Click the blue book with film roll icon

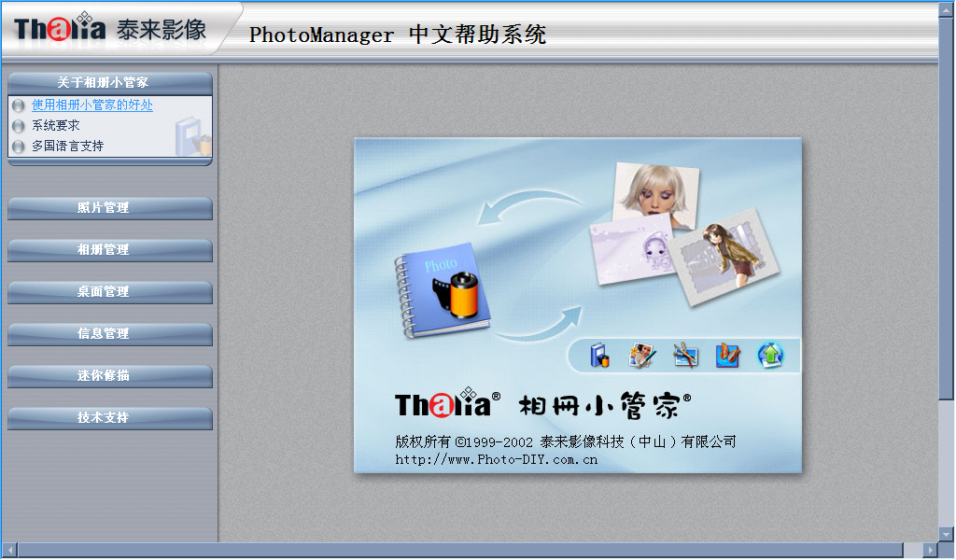coord(599,356)
